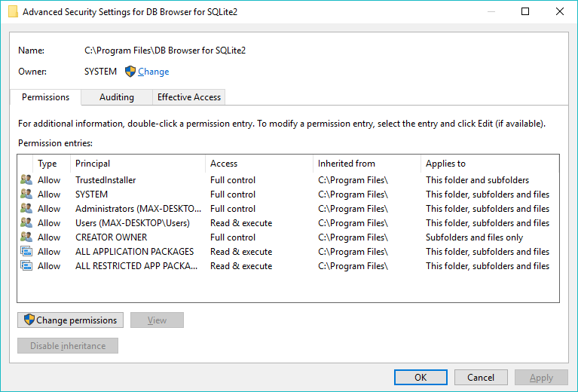Click the Cancel button
Screen dimensions: 578x392
click(x=481, y=377)
